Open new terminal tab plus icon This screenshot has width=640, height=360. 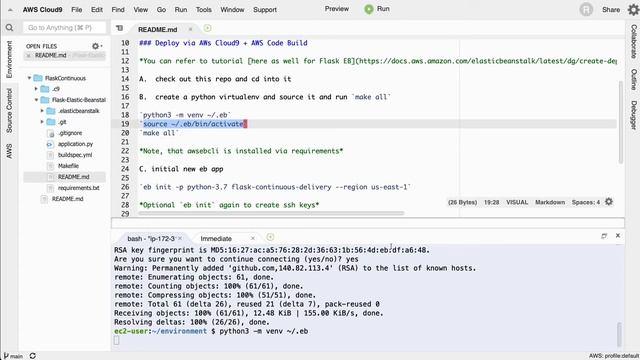click(x=270, y=238)
